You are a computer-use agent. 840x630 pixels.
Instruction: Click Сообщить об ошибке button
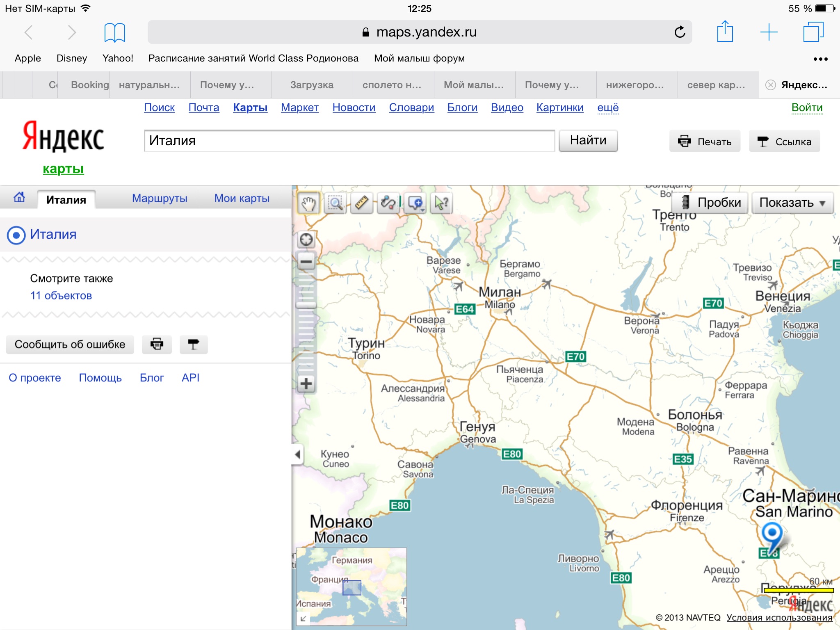tap(70, 344)
